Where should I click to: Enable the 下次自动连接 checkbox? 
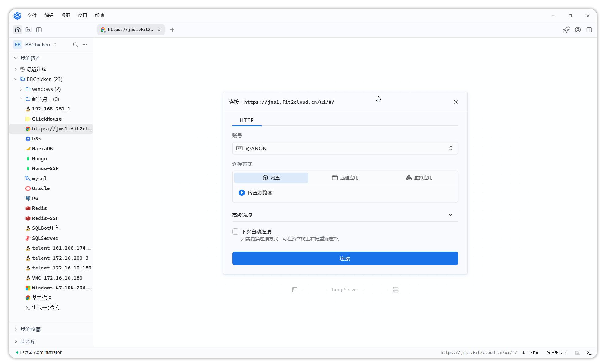coord(235,232)
